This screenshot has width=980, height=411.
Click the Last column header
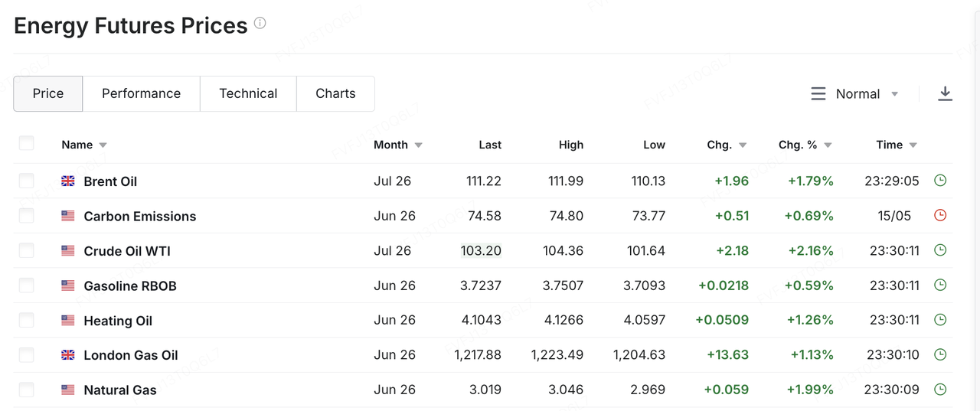tap(490, 145)
